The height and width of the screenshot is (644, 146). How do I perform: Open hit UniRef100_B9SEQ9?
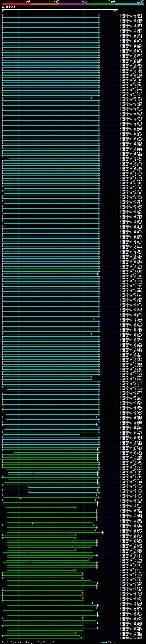click(x=131, y=22)
